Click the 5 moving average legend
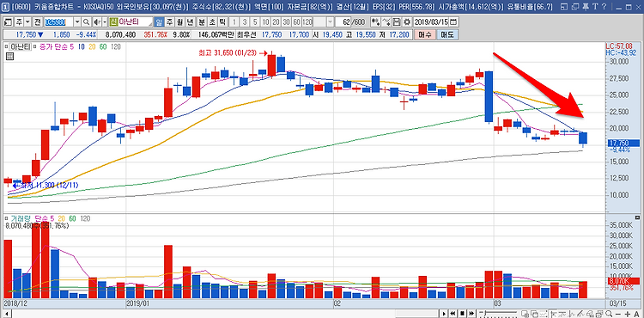The width and height of the screenshot is (644, 318). 71,46
